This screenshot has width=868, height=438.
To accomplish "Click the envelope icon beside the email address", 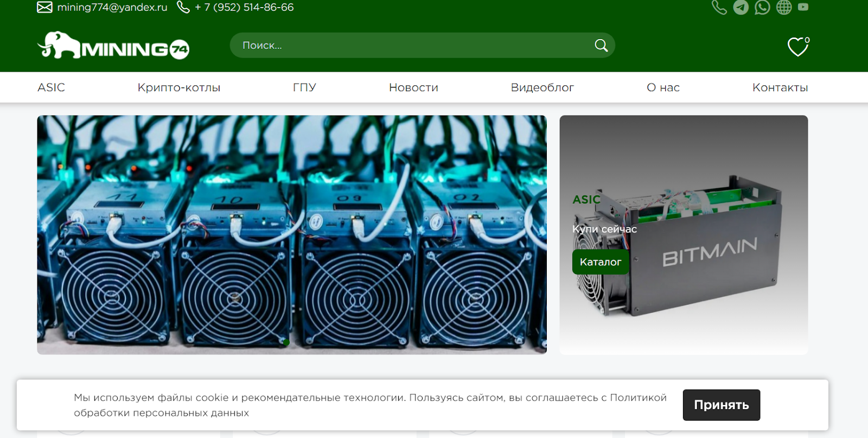I will 44,7.
